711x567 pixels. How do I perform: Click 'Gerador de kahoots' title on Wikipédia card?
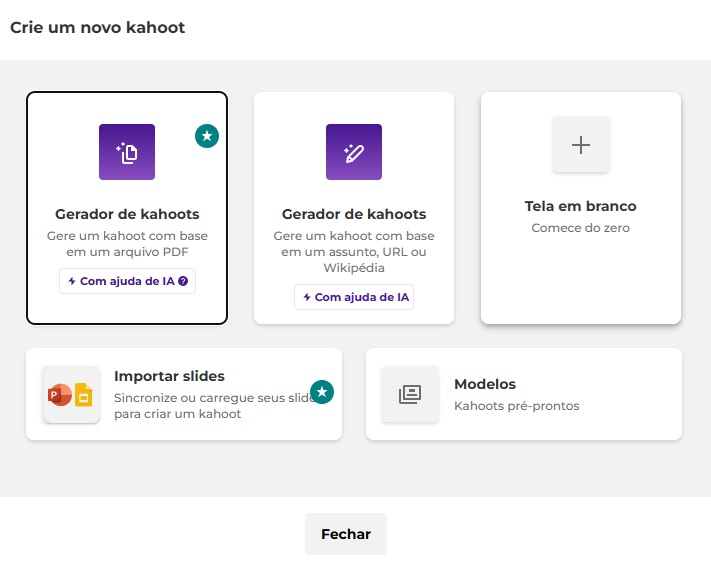click(x=354, y=214)
